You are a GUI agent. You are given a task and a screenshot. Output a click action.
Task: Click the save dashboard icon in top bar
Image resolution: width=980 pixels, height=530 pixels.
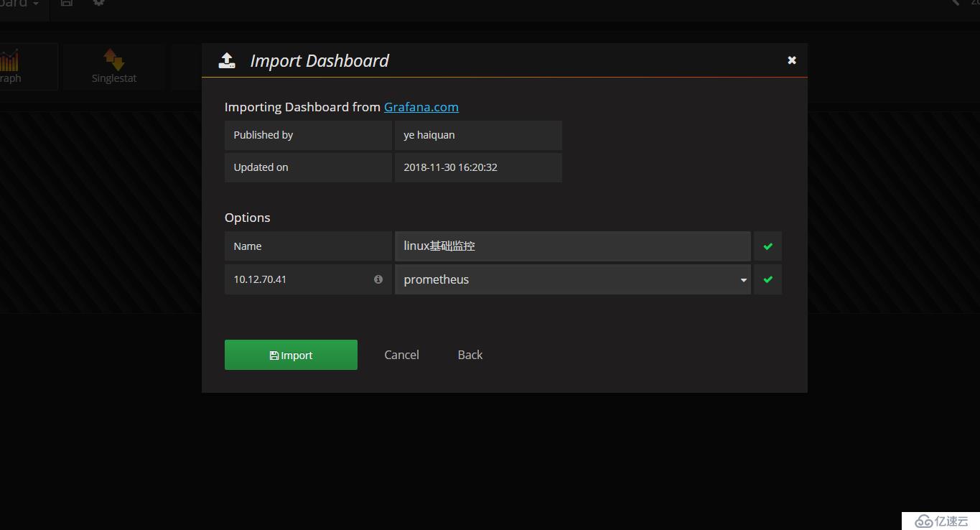(67, 3)
